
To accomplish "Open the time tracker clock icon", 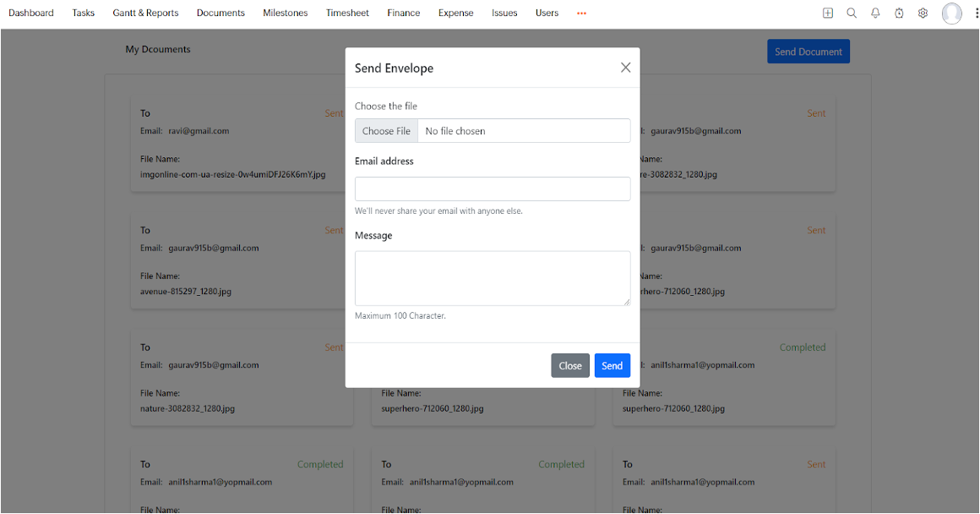I will (899, 13).
